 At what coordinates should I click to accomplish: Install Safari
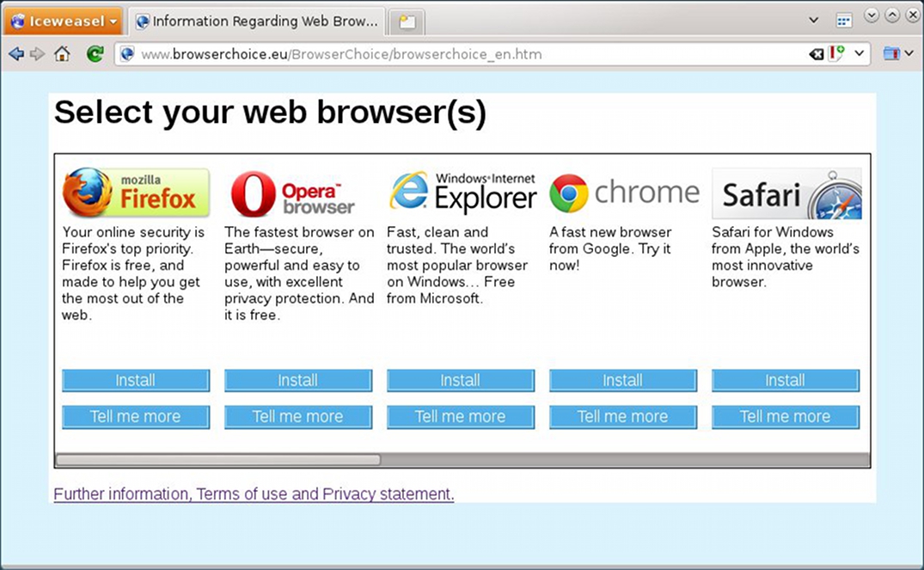pyautogui.click(x=786, y=380)
